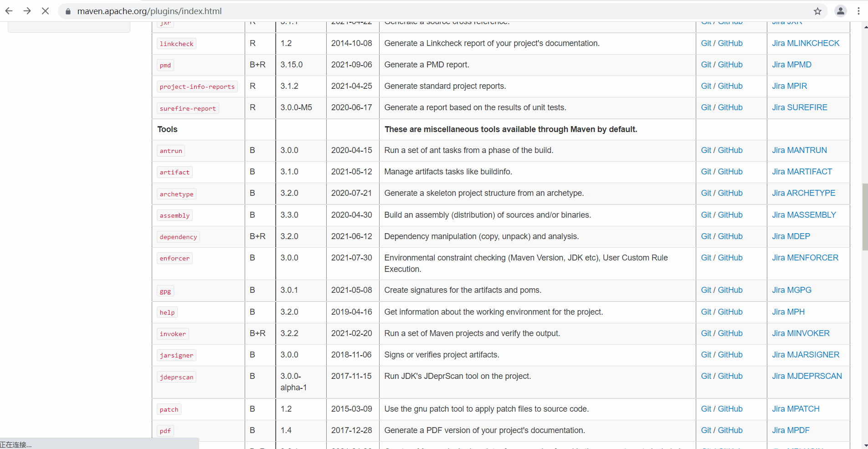Click the scrollbar down arrow
The image size is (868, 449).
coord(865,445)
